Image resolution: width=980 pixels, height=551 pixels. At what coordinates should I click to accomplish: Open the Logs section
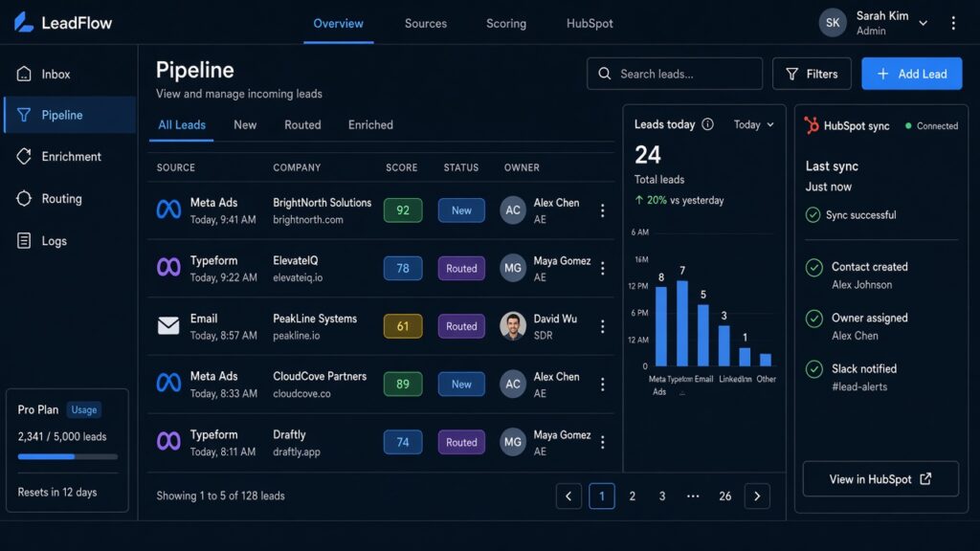[69, 240]
